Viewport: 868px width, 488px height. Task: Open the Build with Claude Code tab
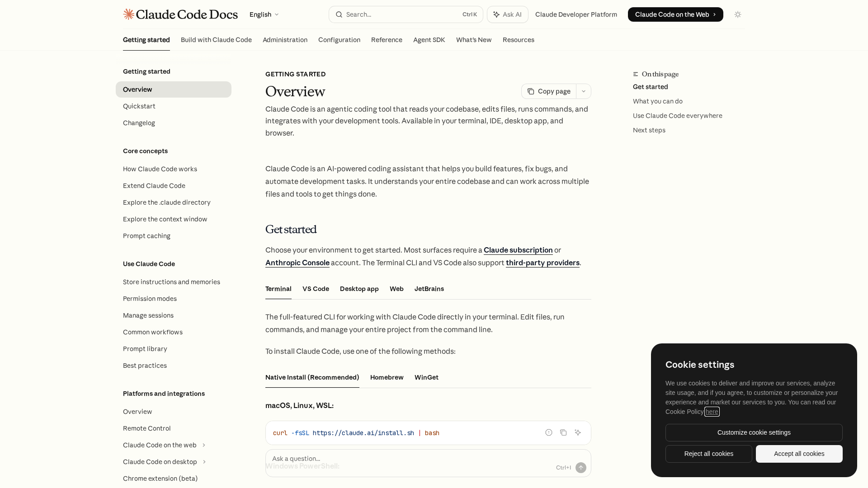(x=216, y=40)
